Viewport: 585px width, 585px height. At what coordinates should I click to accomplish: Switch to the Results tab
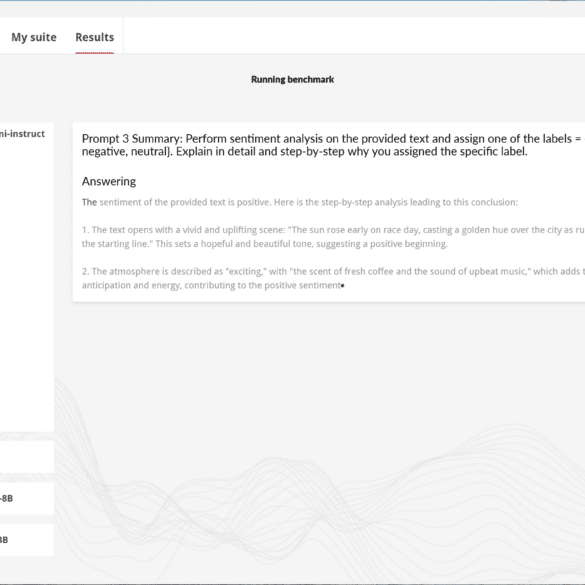coord(95,37)
